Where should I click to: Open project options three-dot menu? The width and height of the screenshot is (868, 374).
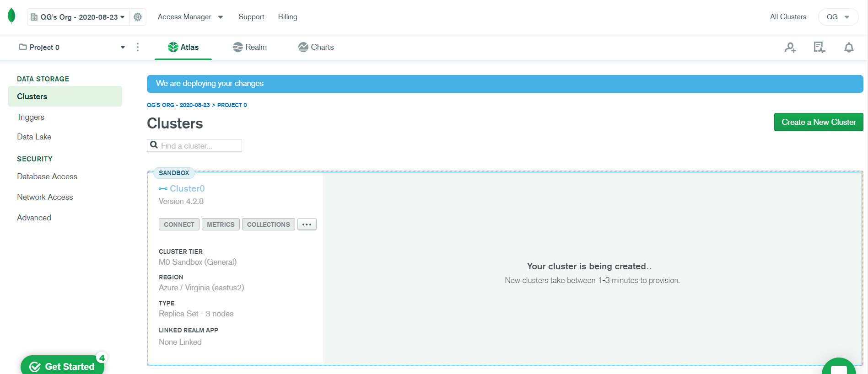(138, 47)
